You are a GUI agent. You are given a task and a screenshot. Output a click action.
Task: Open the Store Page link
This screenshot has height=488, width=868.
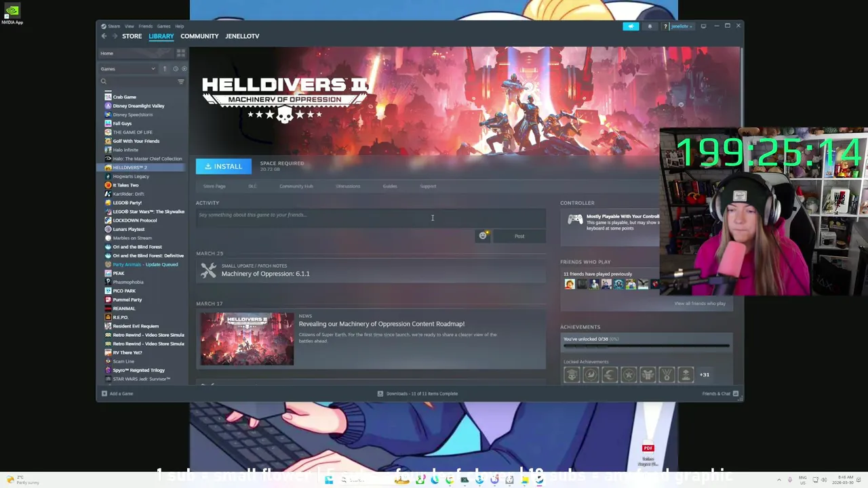[214, 186]
